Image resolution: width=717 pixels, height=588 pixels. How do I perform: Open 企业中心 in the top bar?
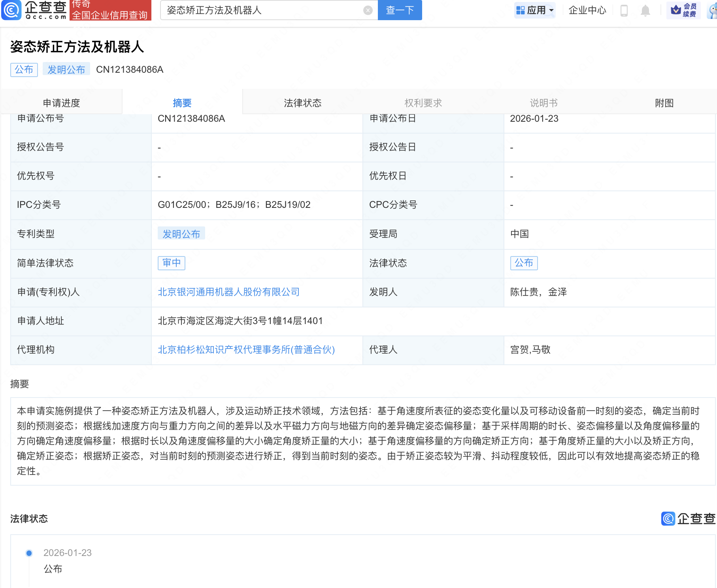(587, 10)
